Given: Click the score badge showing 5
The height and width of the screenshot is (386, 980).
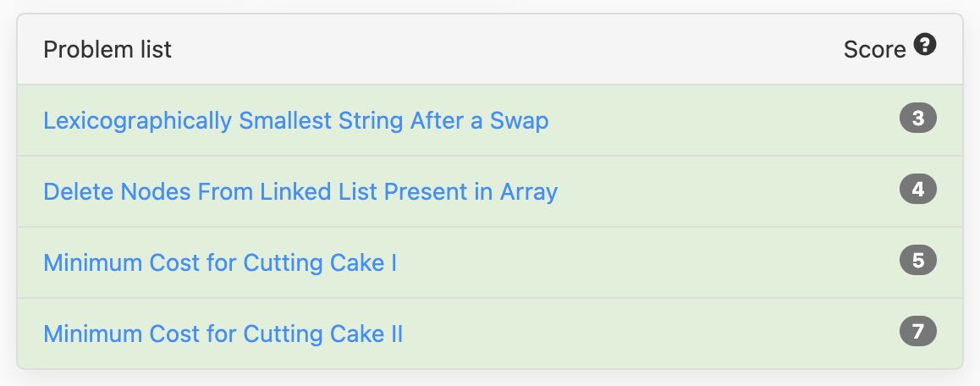Looking at the screenshot, I should (918, 260).
